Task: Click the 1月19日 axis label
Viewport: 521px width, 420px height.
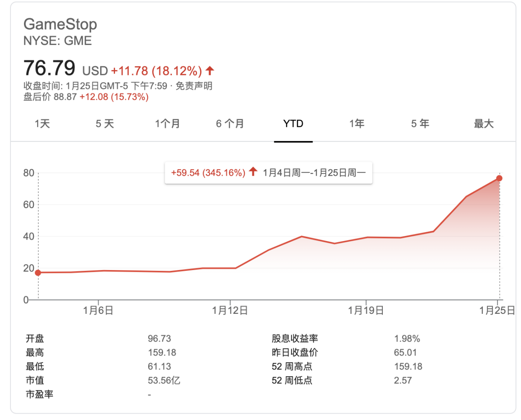Action: [x=366, y=310]
